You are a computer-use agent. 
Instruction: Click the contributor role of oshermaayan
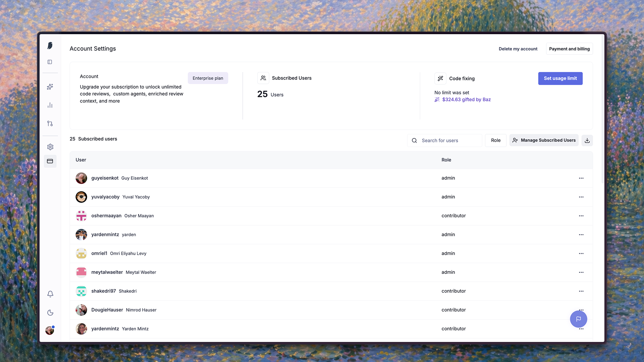click(x=454, y=216)
